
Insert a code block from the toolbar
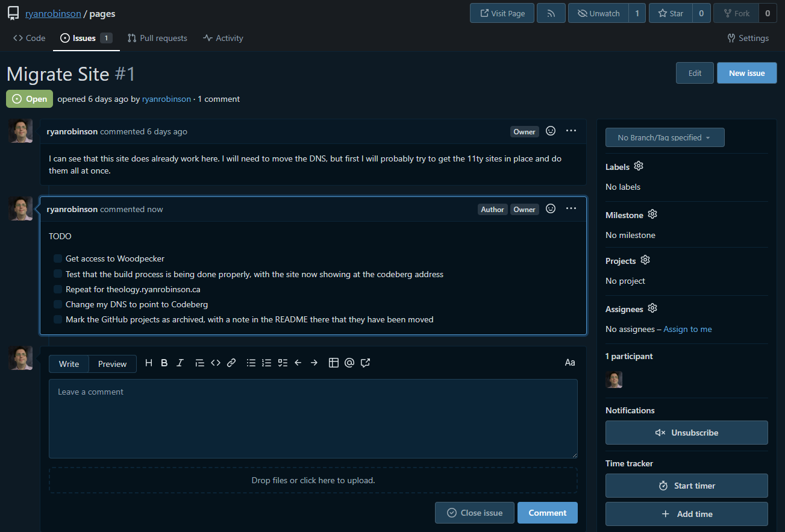pos(216,363)
